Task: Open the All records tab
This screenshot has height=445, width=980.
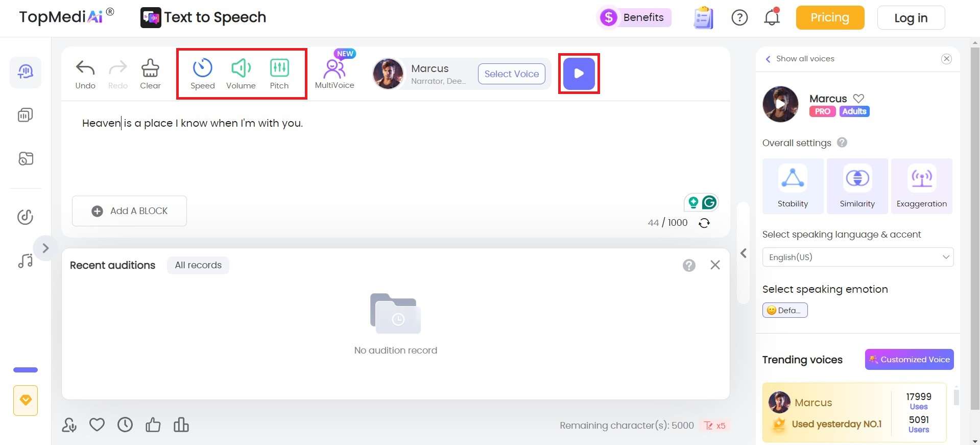Action: click(198, 265)
